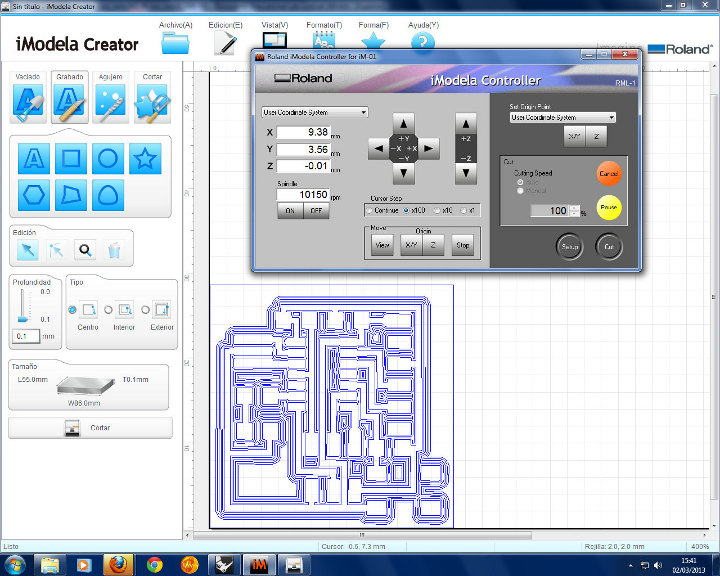
Task: Open the Archivo(A) folder icon
Action: pyautogui.click(x=175, y=43)
